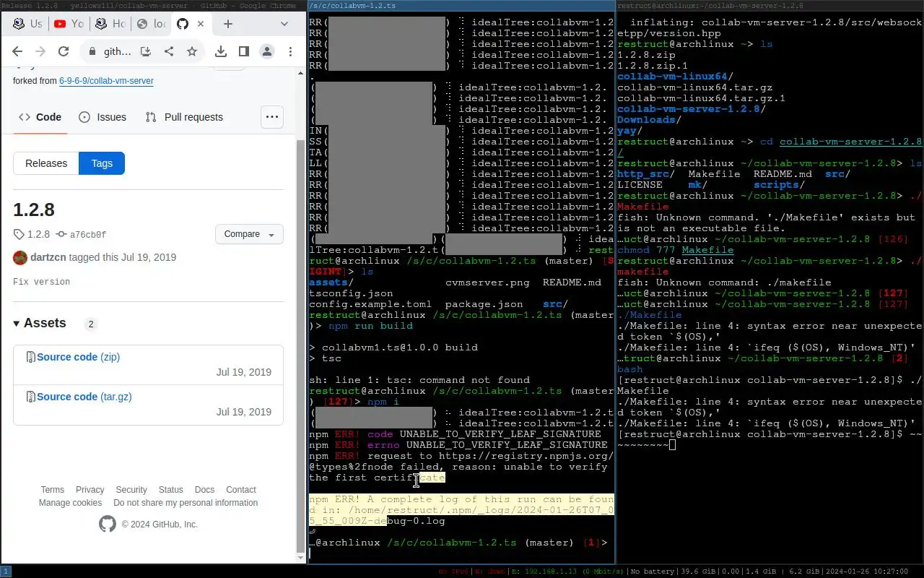Focus bash prompt cursor in right terminal
Viewport: 924px width, 578px height.
672,445
